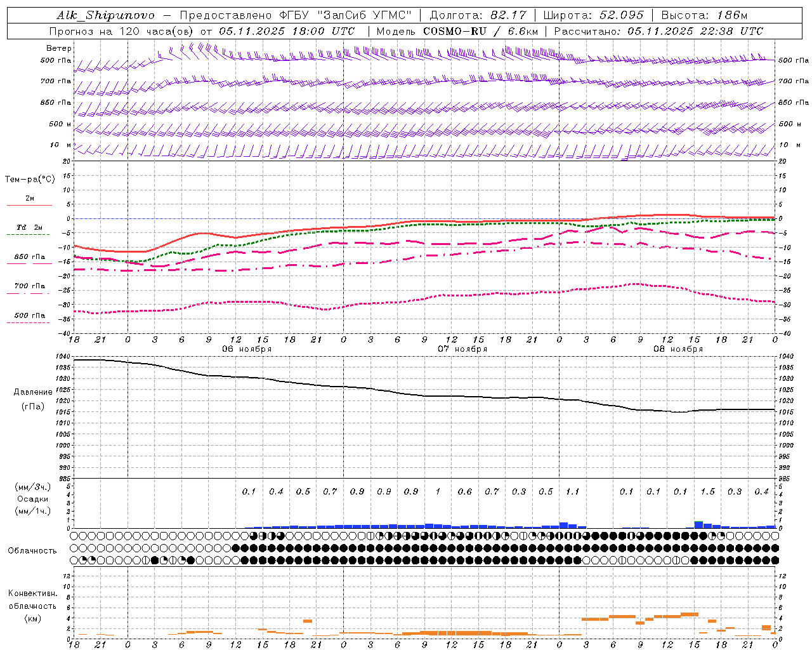
Task: Click the "06 ноября" date label
Action: [x=247, y=349]
